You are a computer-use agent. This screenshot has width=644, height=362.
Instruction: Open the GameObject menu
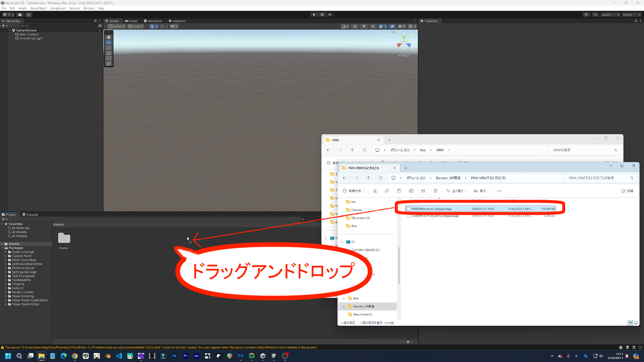[x=38, y=8]
